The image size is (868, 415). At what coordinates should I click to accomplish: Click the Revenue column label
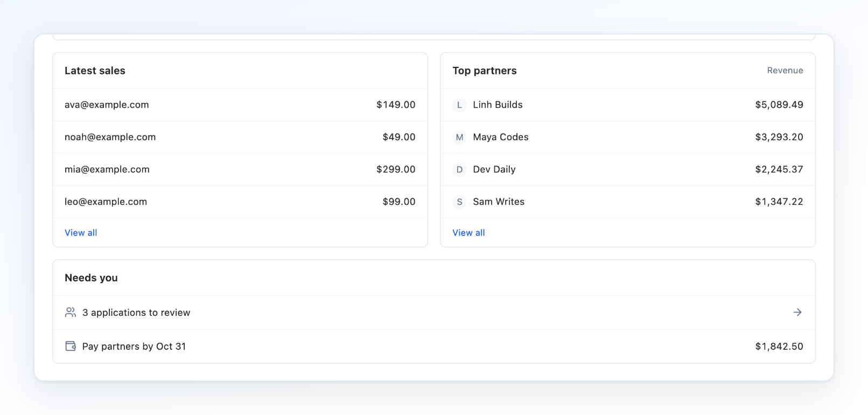click(785, 71)
